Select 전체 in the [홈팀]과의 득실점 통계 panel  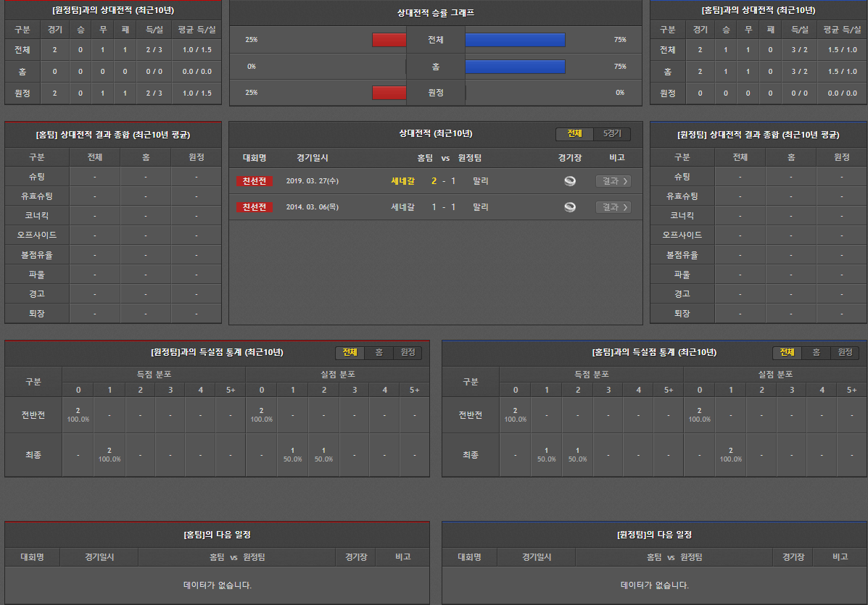[x=787, y=353]
